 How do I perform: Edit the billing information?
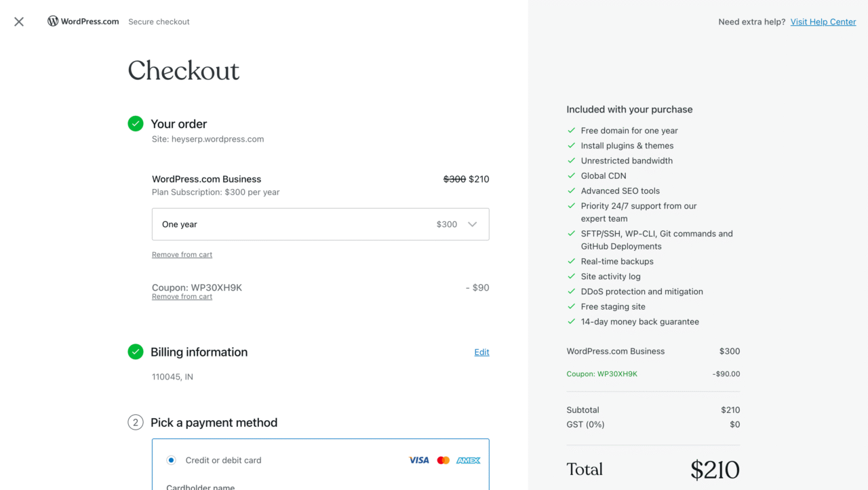pos(481,352)
